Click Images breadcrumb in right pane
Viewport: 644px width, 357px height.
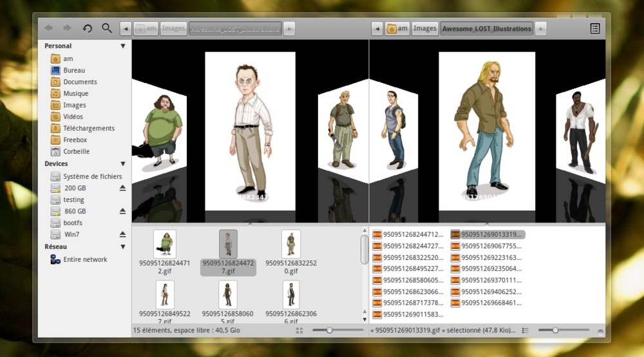tap(425, 28)
